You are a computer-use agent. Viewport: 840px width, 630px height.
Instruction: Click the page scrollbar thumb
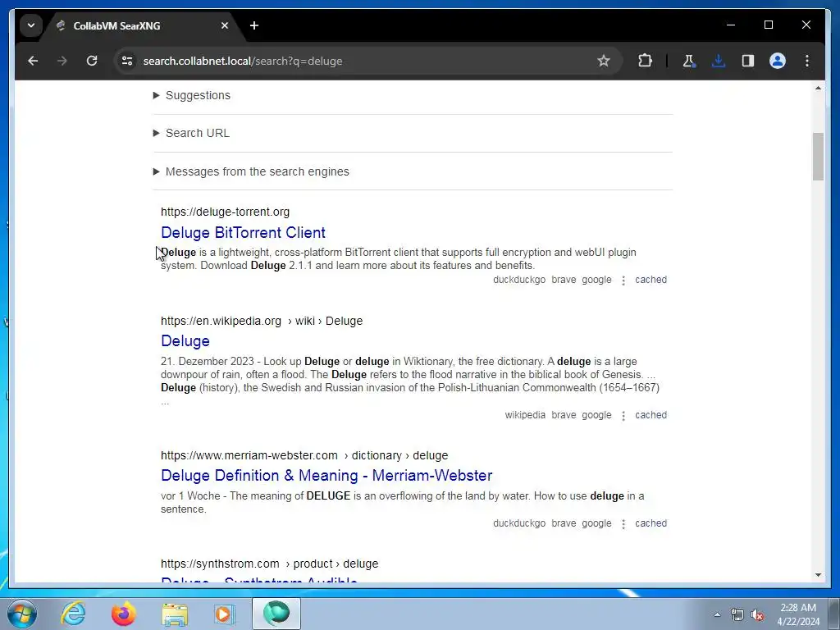(x=818, y=157)
